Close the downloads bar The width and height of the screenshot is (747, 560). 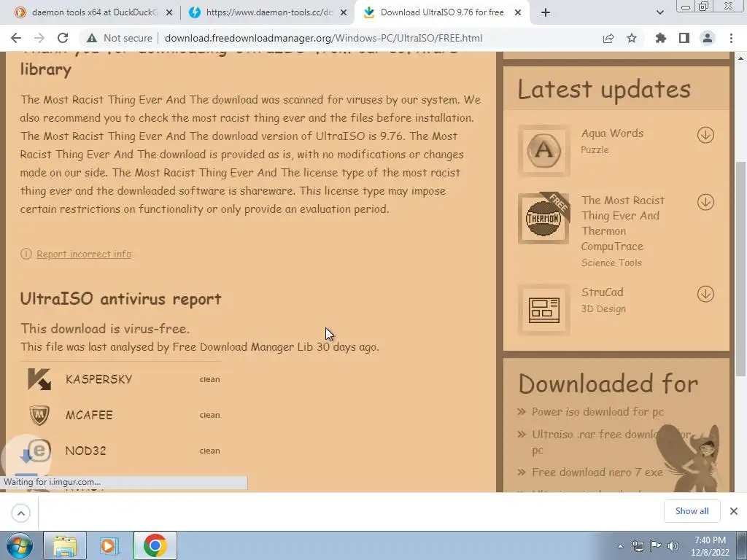[x=734, y=511]
